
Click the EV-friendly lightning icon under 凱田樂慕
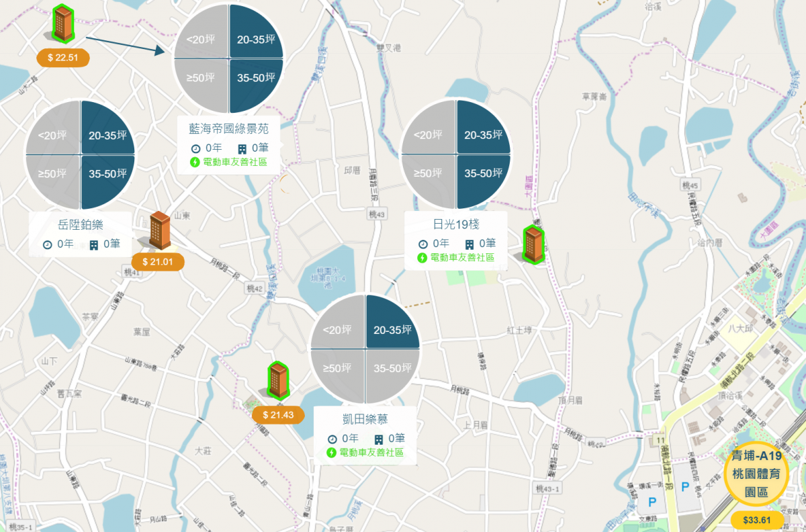pyautogui.click(x=331, y=453)
